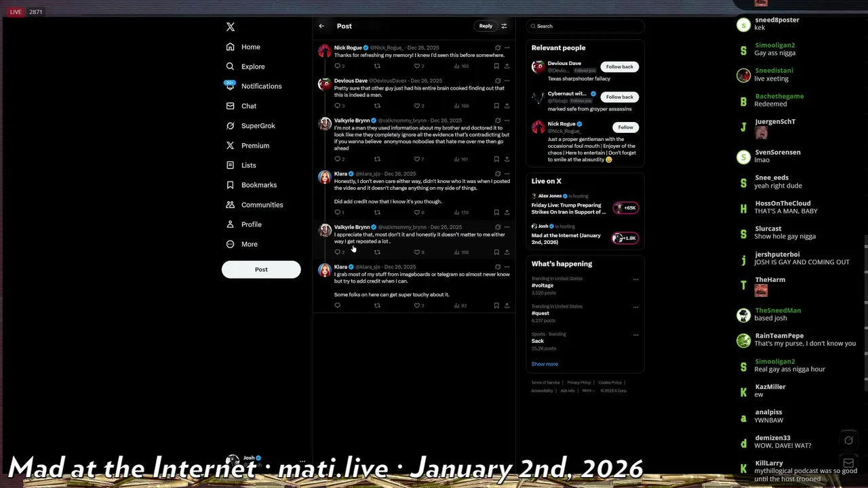Click the Reply button in header
This screenshot has height=488, width=868.
tap(486, 26)
